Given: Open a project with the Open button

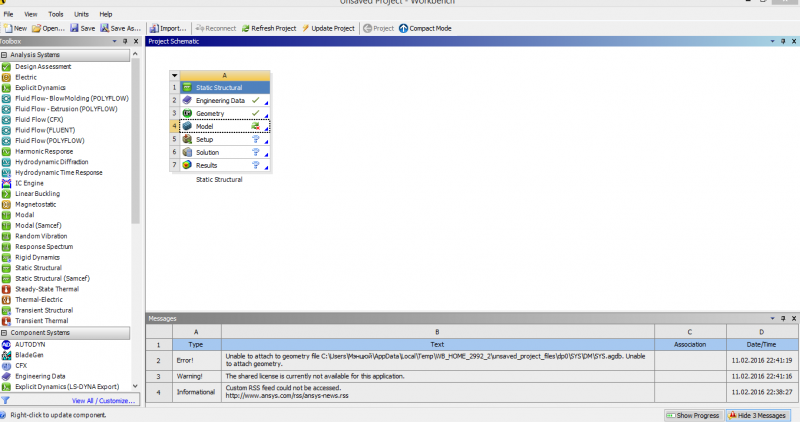Looking at the screenshot, I should pyautogui.click(x=48, y=29).
